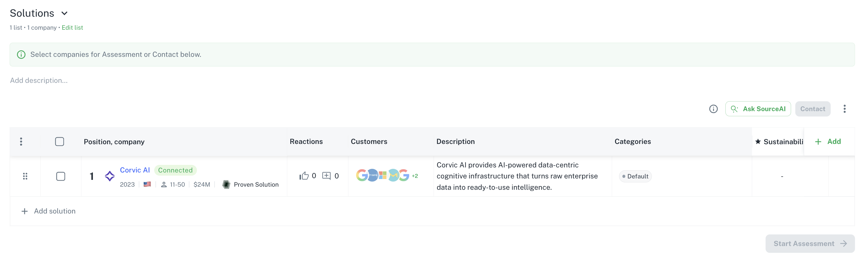Focus the Add description field

coord(39,81)
